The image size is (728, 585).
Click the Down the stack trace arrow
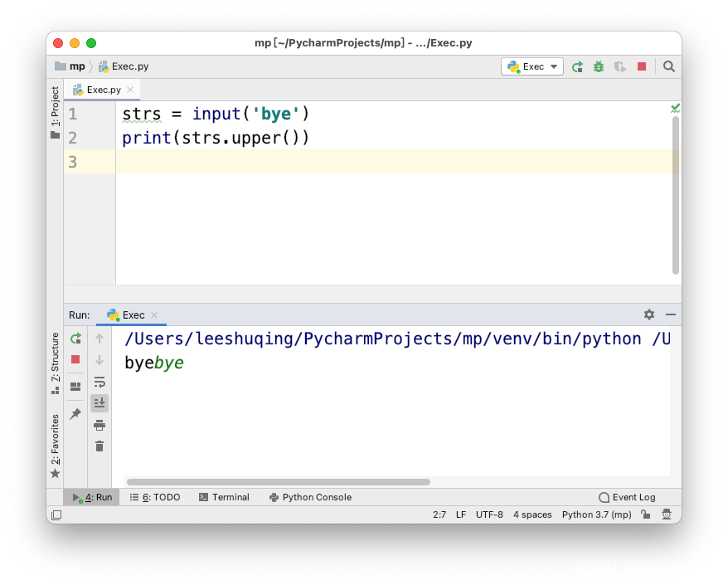[99, 360]
